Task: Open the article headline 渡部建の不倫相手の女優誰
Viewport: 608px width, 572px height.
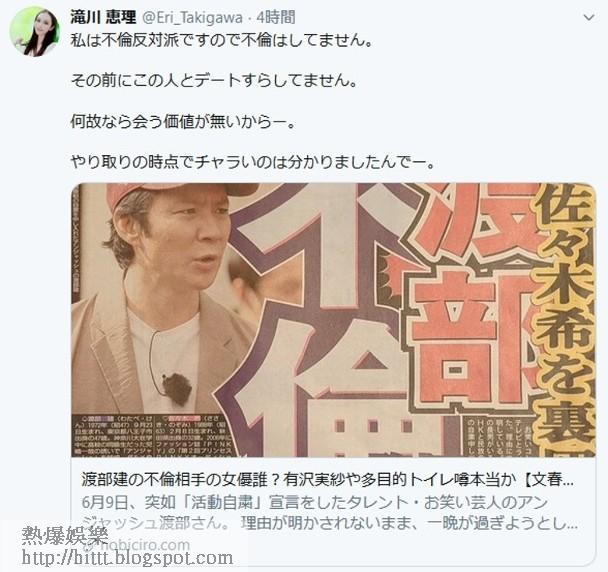Action: (x=328, y=480)
